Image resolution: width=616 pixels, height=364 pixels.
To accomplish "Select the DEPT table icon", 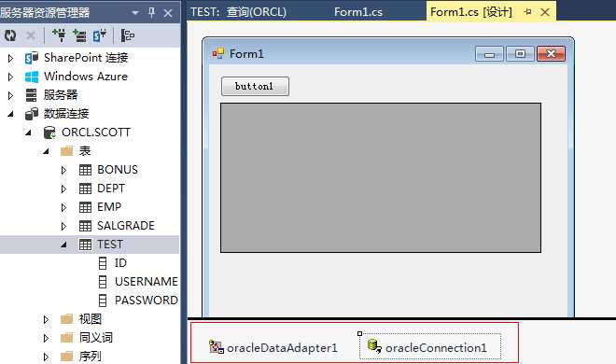I will [85, 189].
